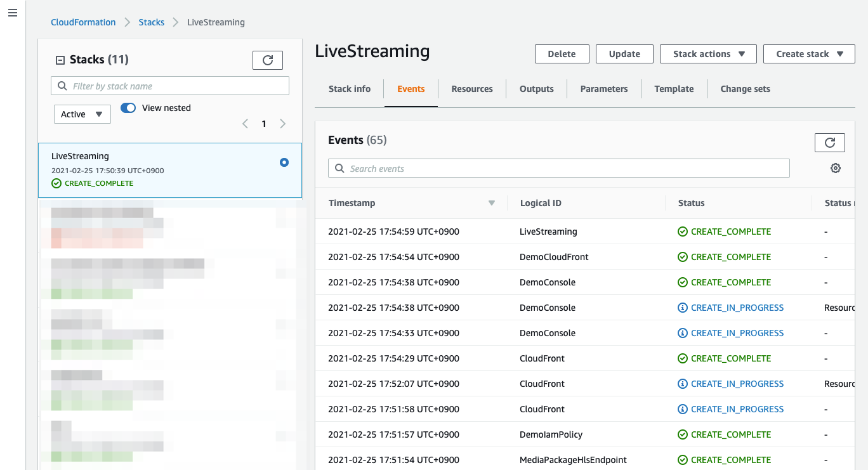Click CREATE_COMPLETE status of MediaPackageHlsEndpoint
The height and width of the screenshot is (470, 868).
(731, 460)
